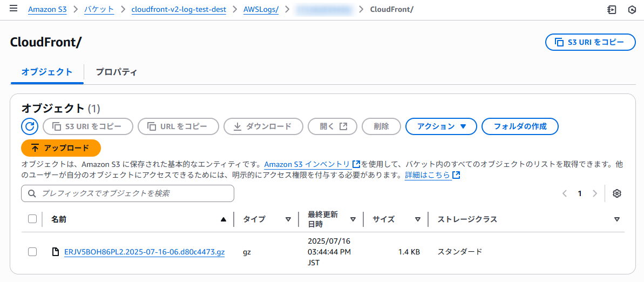Click the search magnifier icon in prefix box
The height and width of the screenshot is (282, 644).
(32, 193)
